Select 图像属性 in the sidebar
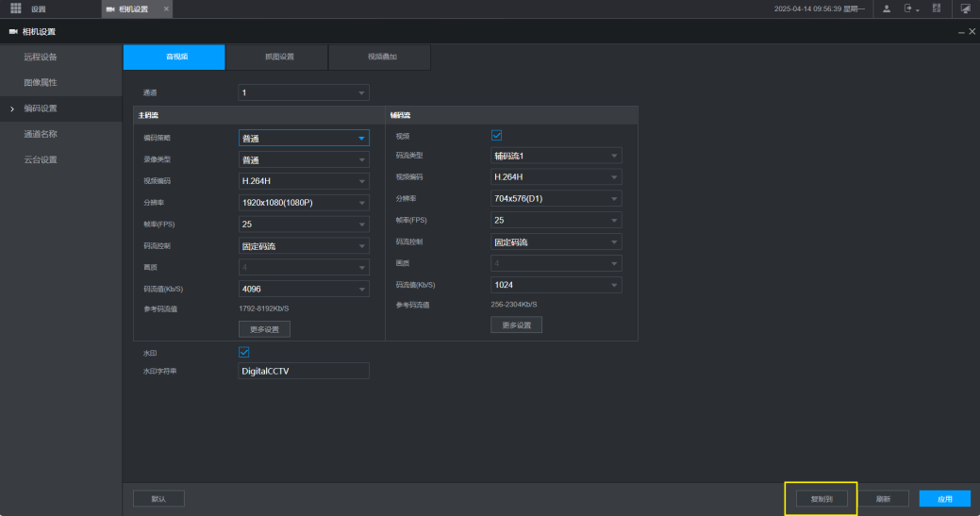 click(41, 82)
